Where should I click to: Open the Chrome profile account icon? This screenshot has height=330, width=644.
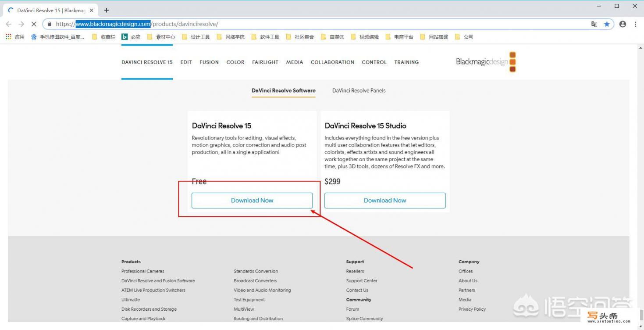pos(623,24)
